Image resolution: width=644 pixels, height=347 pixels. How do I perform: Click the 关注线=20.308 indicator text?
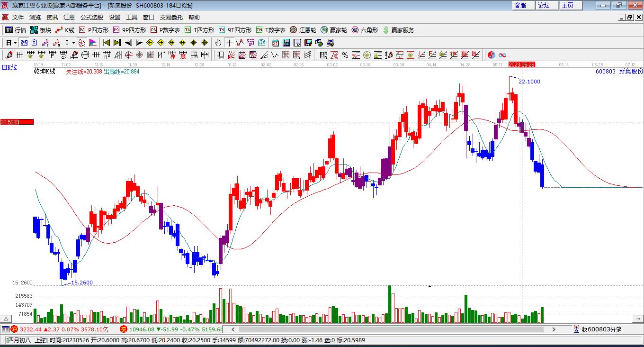click(84, 72)
